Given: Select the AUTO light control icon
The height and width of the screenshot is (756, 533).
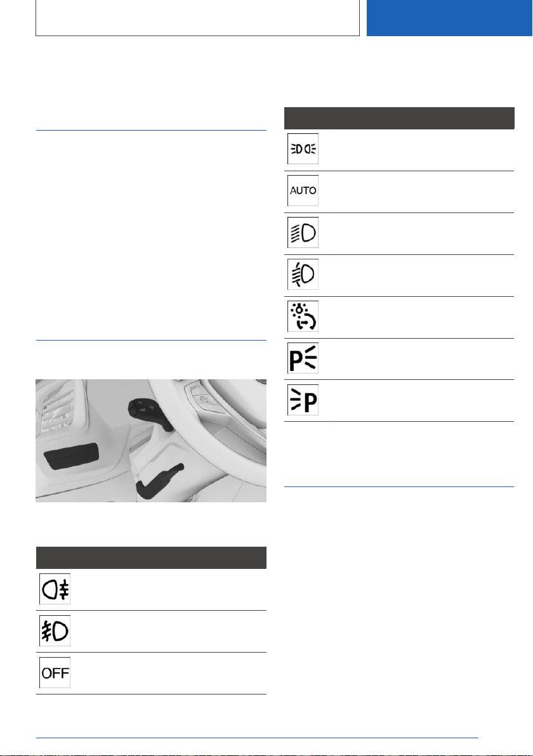Looking at the screenshot, I should [303, 190].
